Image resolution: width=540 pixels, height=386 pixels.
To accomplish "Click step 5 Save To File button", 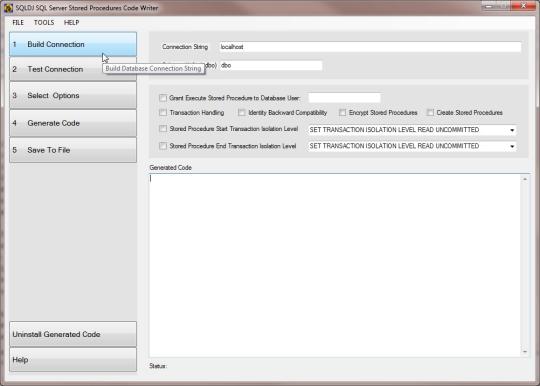I will pyautogui.click(x=73, y=150).
